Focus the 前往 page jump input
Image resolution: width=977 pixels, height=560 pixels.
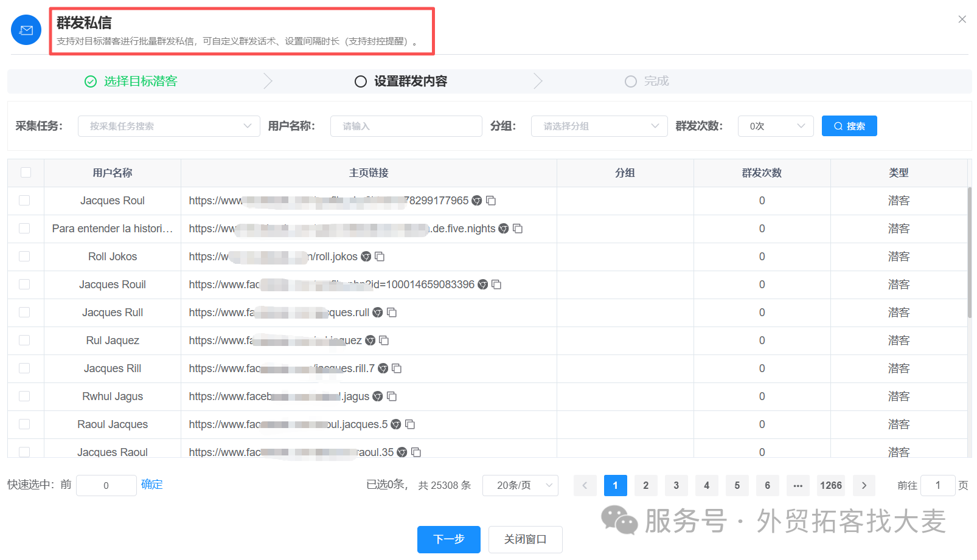pyautogui.click(x=937, y=485)
